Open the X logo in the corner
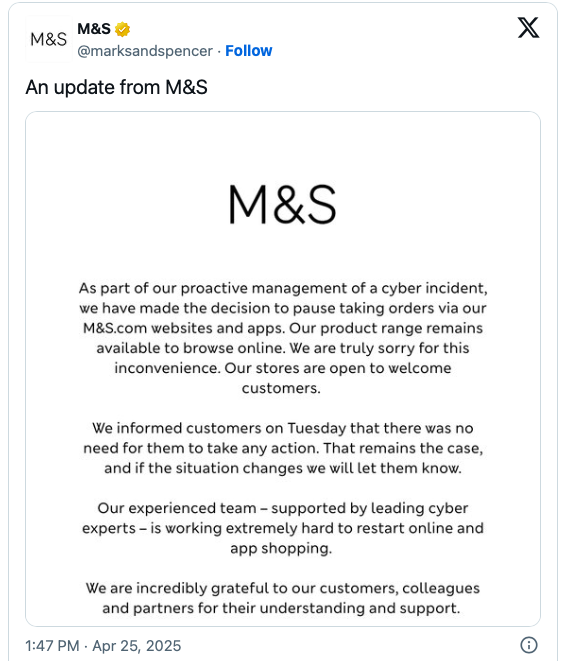 (528, 28)
